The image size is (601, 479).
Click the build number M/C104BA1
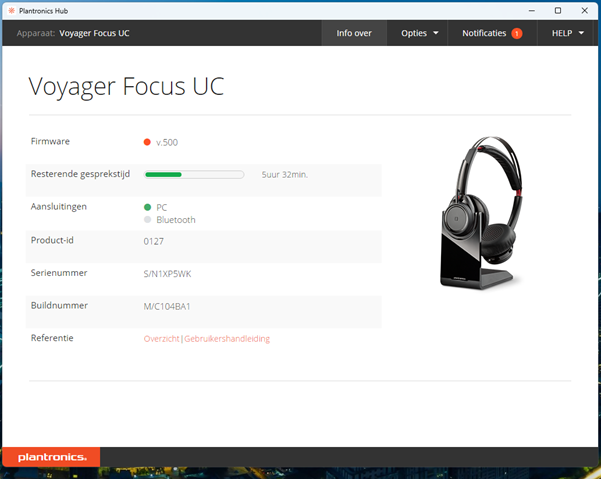(x=167, y=307)
